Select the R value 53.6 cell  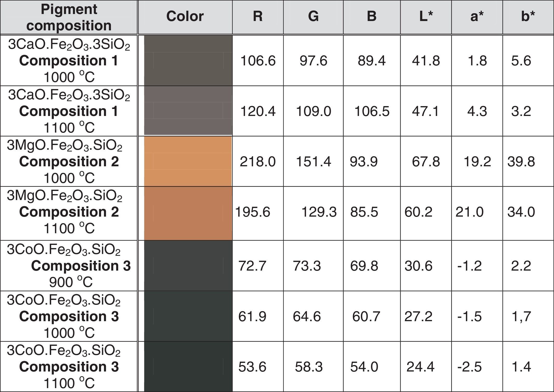tap(252, 367)
